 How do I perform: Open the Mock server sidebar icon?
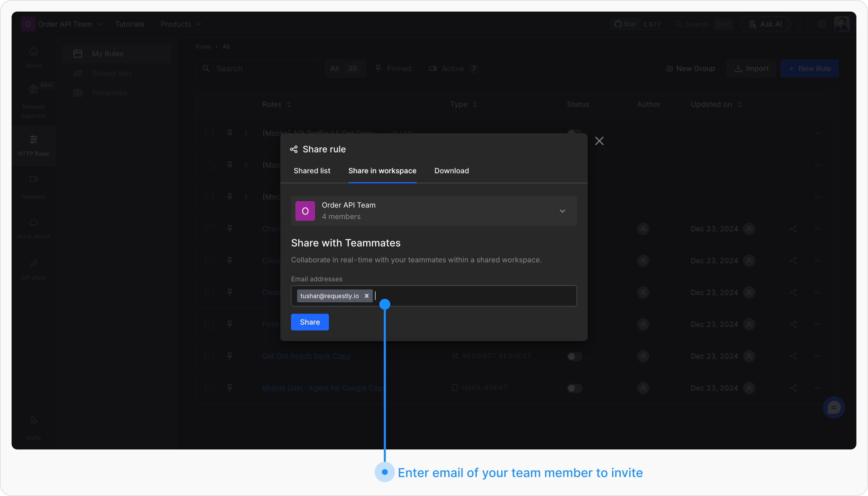pyautogui.click(x=34, y=228)
